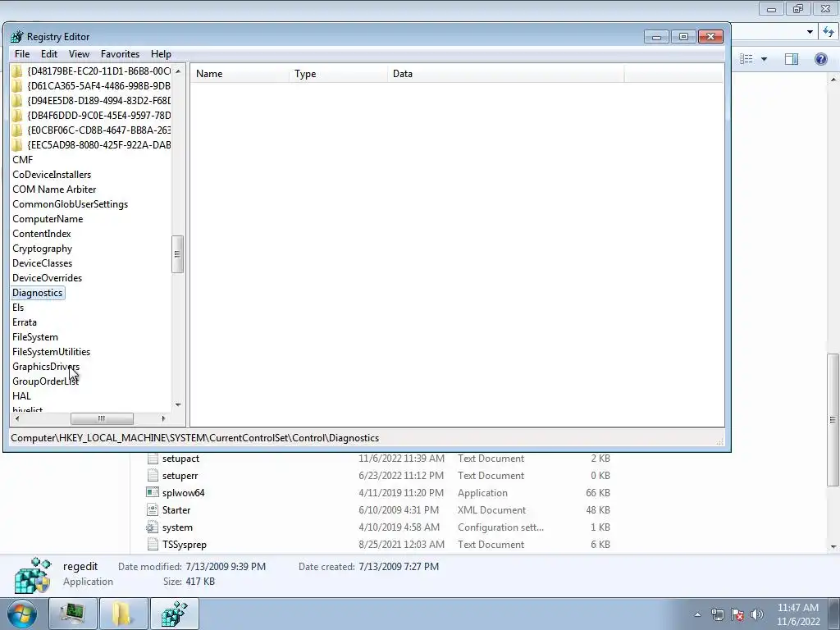
Task: Open the Favorites menu
Action: [x=120, y=54]
